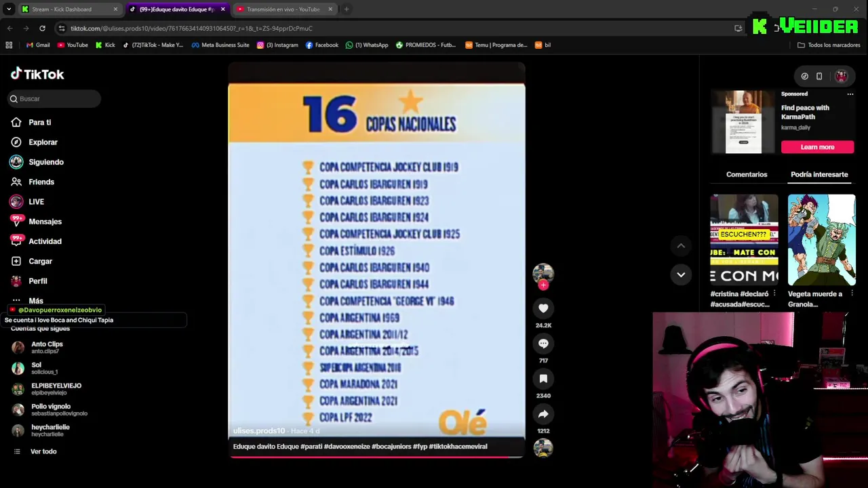868x488 pixels.
Task: Open heycharlielie followed account
Action: 50,430
